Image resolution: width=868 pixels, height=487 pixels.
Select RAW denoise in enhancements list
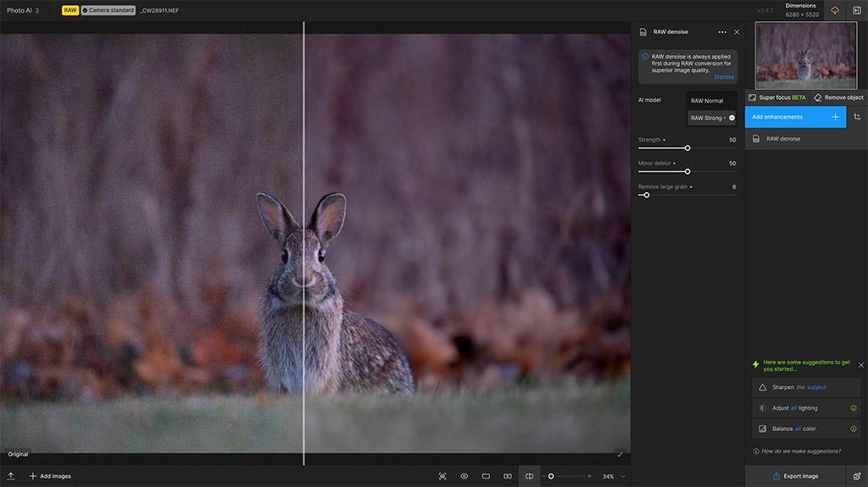click(x=806, y=139)
